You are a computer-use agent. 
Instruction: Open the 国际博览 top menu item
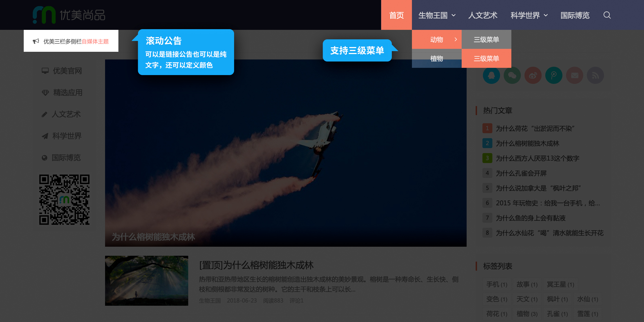pyautogui.click(x=575, y=15)
